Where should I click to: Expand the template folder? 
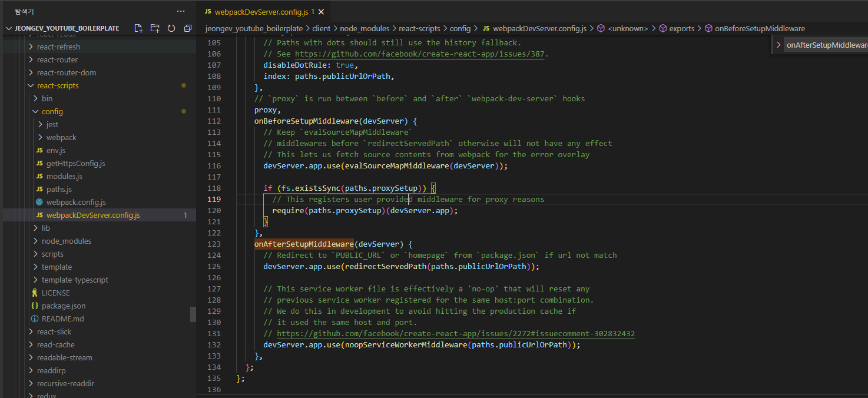99,267
